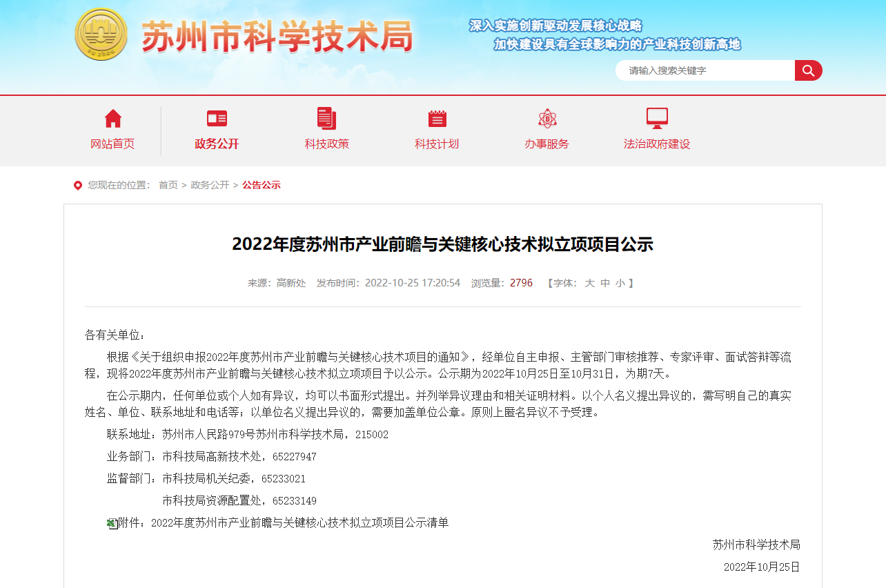Click the slogan 深入实施创新驱动发展核心战略

pos(555,26)
